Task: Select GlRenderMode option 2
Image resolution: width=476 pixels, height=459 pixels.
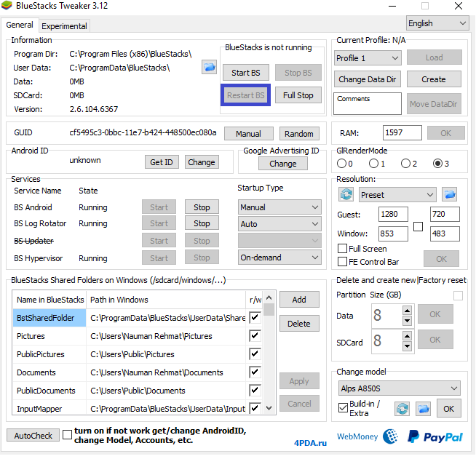Action: [407, 164]
